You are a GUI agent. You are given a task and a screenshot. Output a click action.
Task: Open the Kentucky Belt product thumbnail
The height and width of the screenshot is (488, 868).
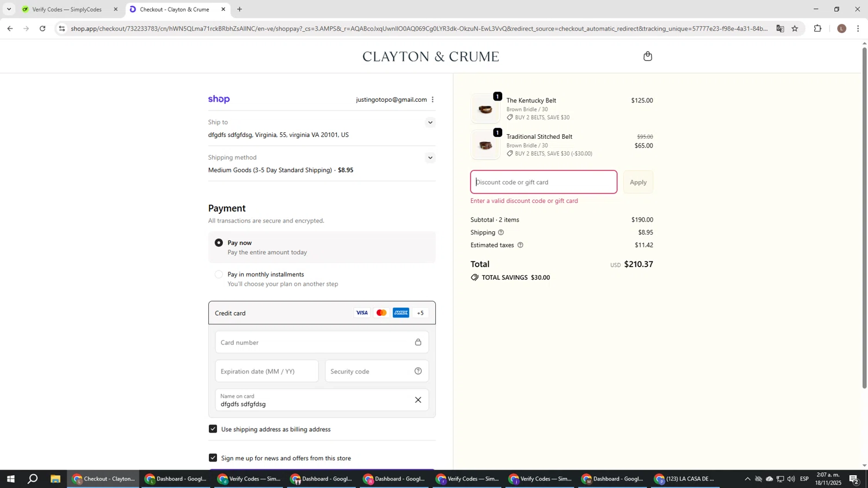coord(486,109)
